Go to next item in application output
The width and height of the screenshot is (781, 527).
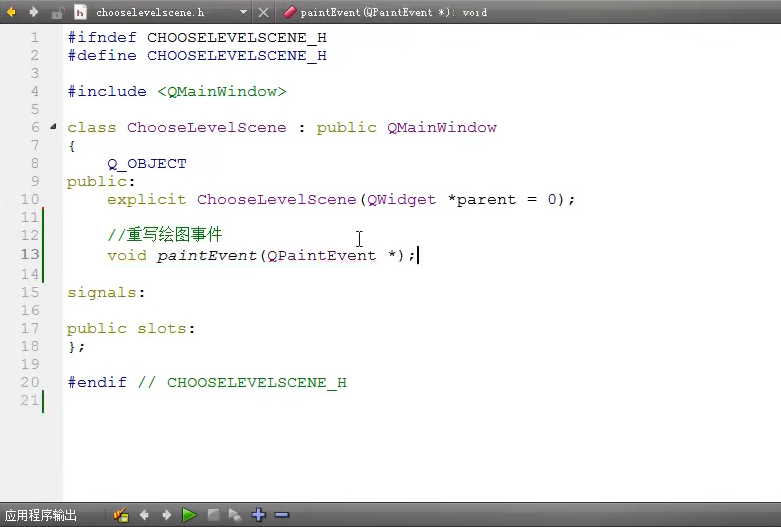pos(166,515)
